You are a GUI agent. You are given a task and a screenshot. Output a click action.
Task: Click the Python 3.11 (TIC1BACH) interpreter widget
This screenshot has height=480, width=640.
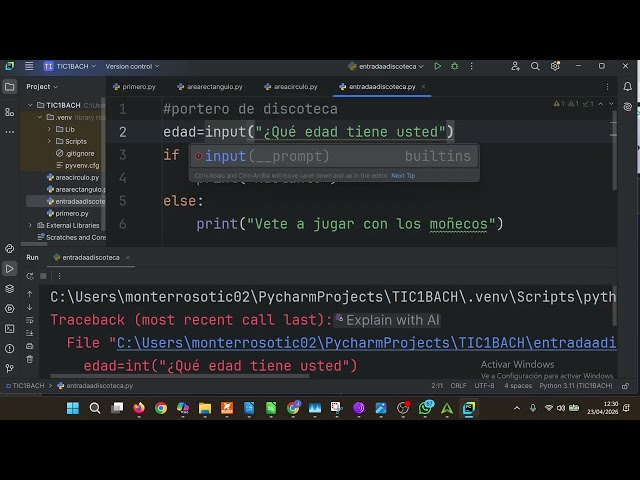[x=576, y=386]
